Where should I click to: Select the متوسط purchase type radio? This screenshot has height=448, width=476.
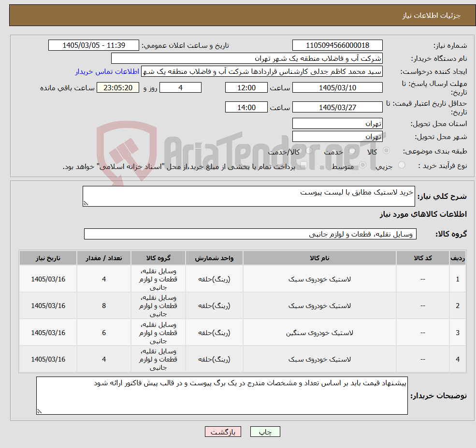[x=363, y=165]
